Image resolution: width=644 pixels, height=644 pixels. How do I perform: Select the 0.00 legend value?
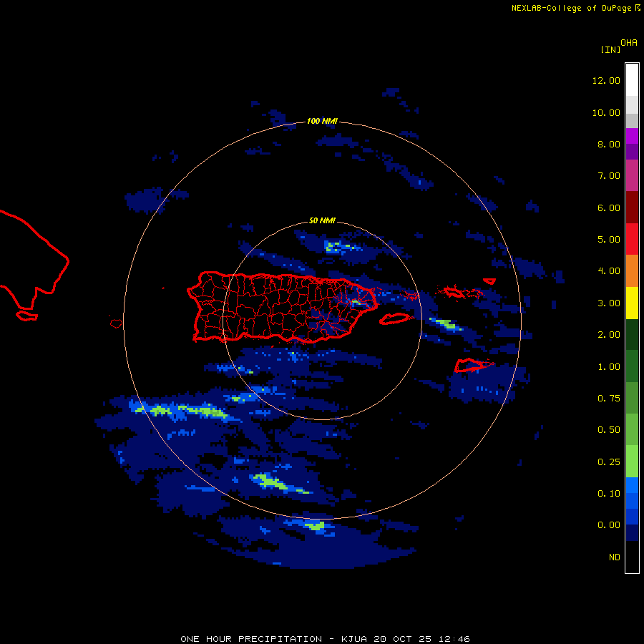tap(609, 525)
